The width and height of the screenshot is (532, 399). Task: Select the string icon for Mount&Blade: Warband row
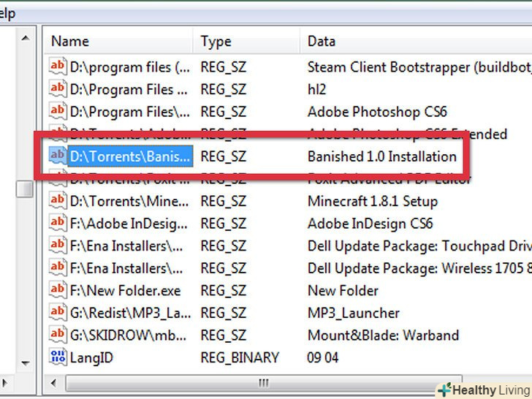(57, 335)
